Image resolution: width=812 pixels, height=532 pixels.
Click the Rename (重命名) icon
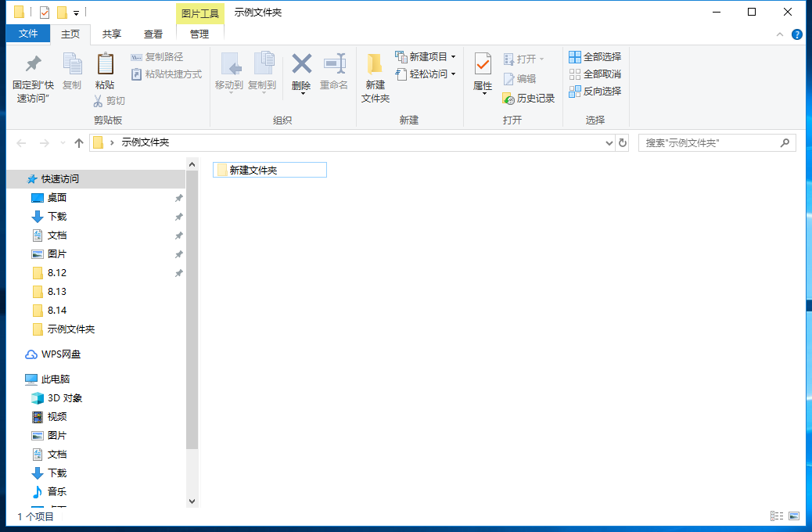pyautogui.click(x=335, y=64)
